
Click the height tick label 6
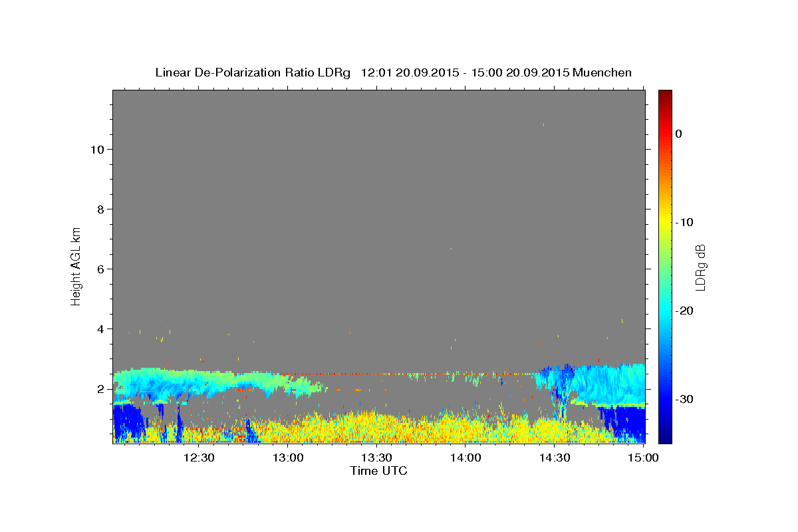101,269
